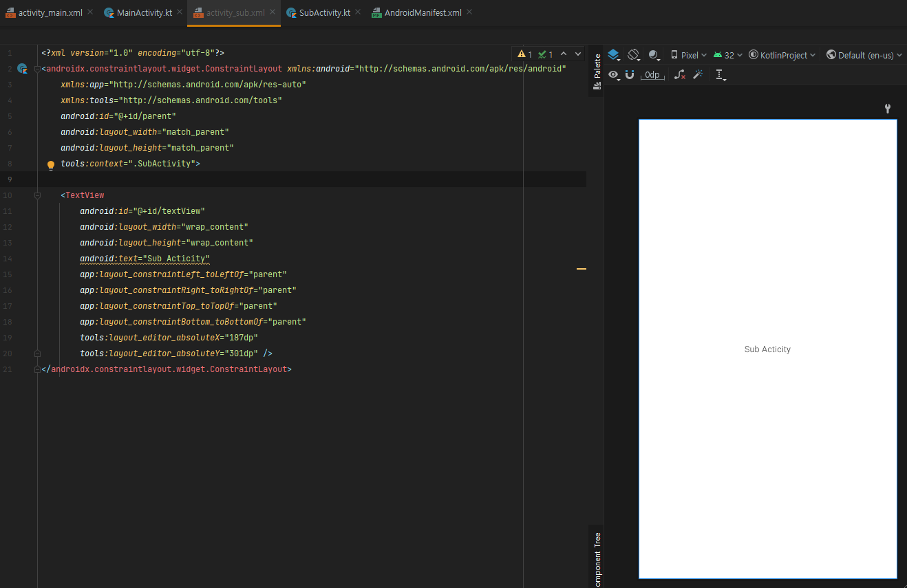Open the MainActivity.kt tab
The height and width of the screenshot is (588, 907).
tap(144, 13)
